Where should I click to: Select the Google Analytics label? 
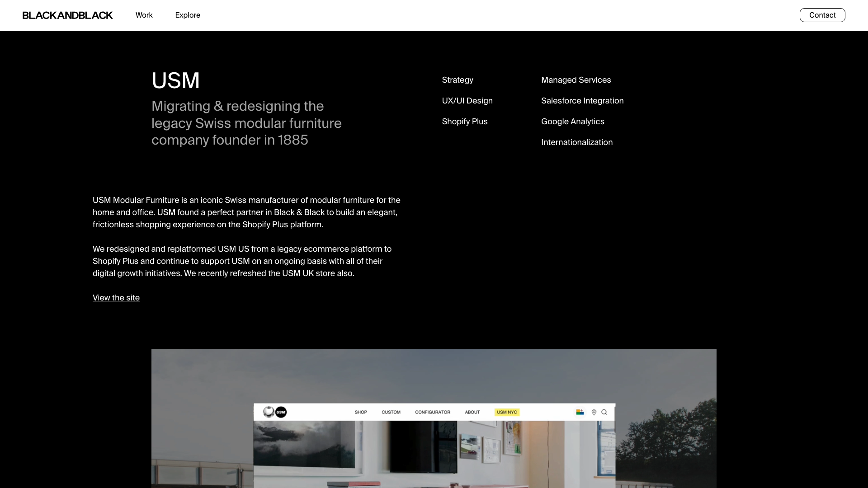[573, 122]
